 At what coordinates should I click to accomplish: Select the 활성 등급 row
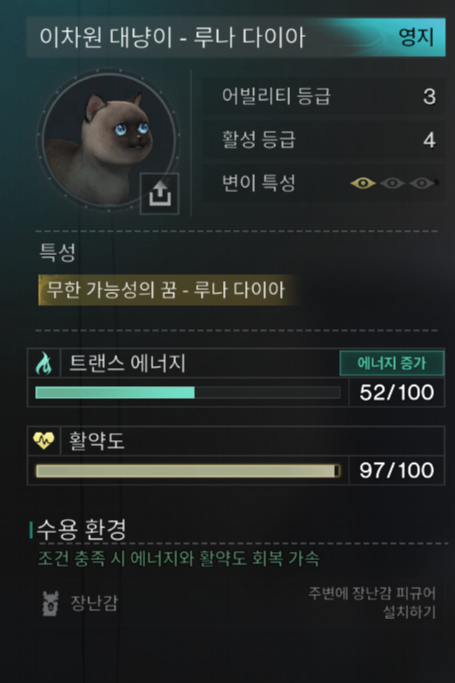324,139
